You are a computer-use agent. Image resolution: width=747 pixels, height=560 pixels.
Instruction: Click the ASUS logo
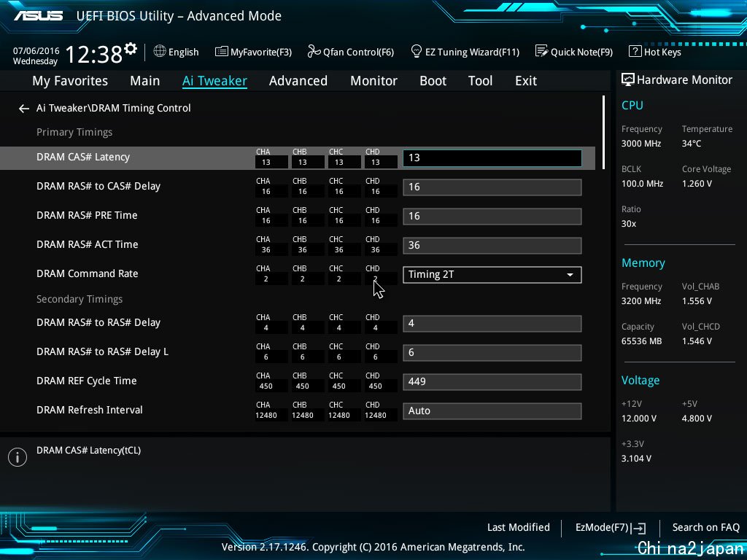(x=38, y=16)
